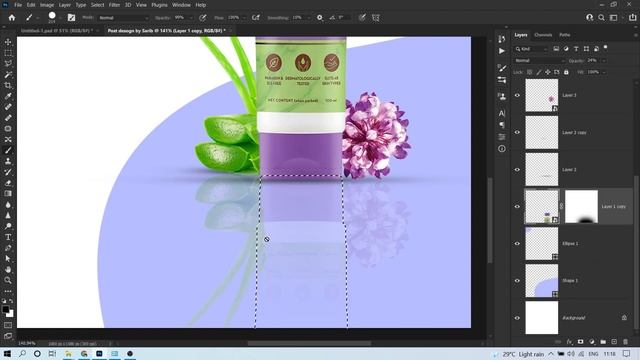Toggle lock transparent pixels
Image resolution: width=640 pixels, height=360 pixels.
coord(529,72)
